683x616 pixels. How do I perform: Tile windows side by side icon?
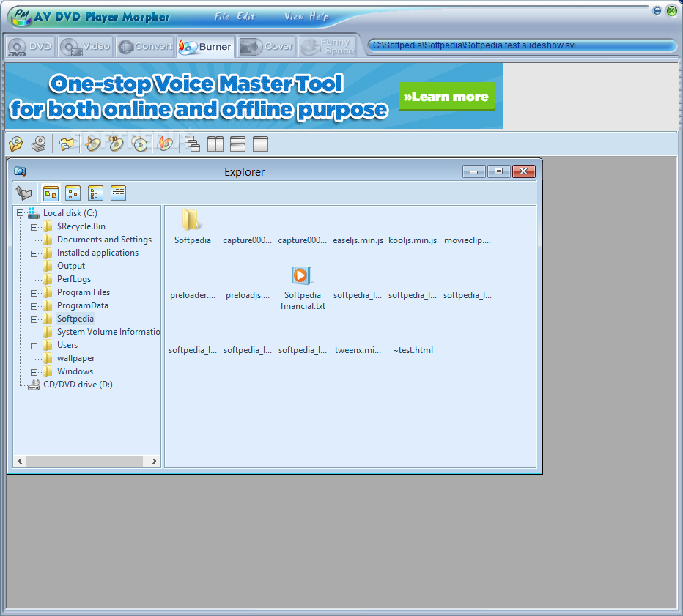(x=215, y=144)
